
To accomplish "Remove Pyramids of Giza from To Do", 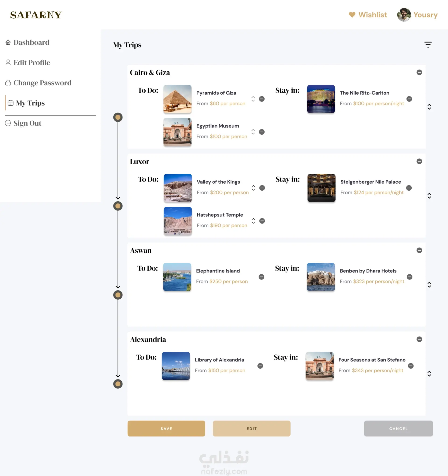I will 262,99.
